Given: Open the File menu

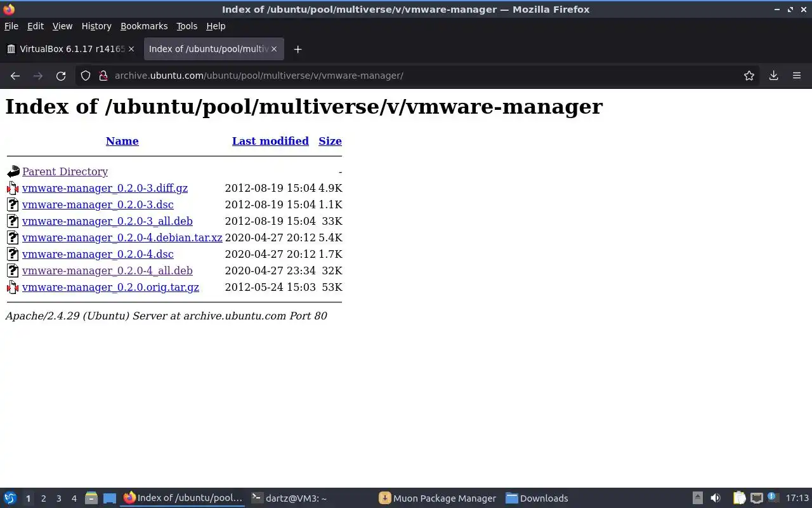Looking at the screenshot, I should [11, 26].
